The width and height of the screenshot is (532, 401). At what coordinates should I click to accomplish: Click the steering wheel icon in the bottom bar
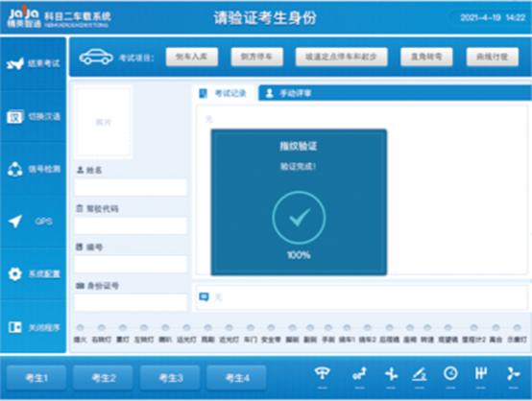click(322, 373)
